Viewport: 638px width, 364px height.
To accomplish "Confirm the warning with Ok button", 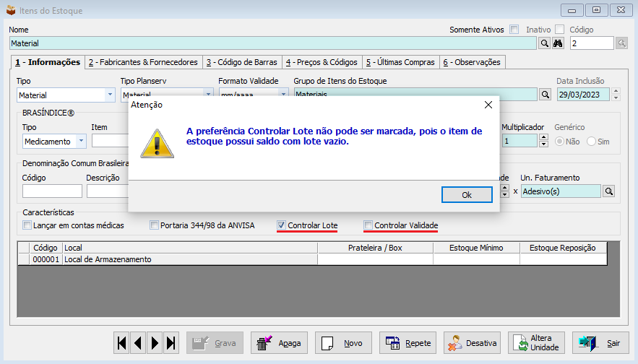I will 467,195.
